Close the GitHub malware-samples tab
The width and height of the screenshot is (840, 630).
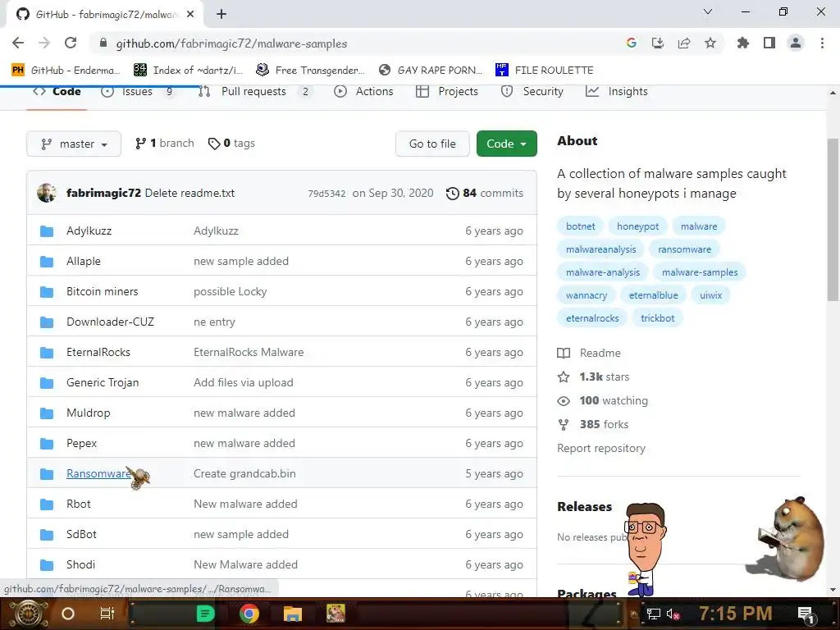190,15
